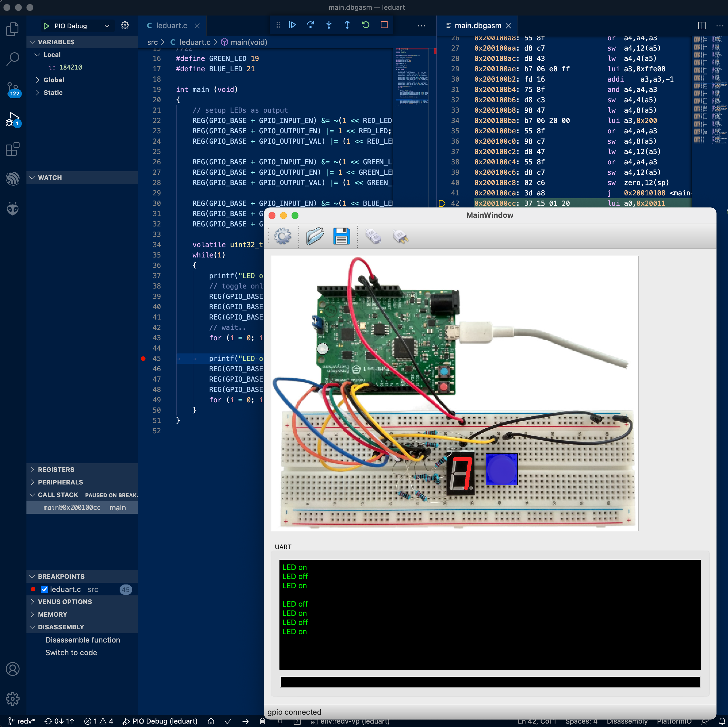Image resolution: width=728 pixels, height=727 pixels.
Task: Close the leduart.c tab
Action: point(197,26)
